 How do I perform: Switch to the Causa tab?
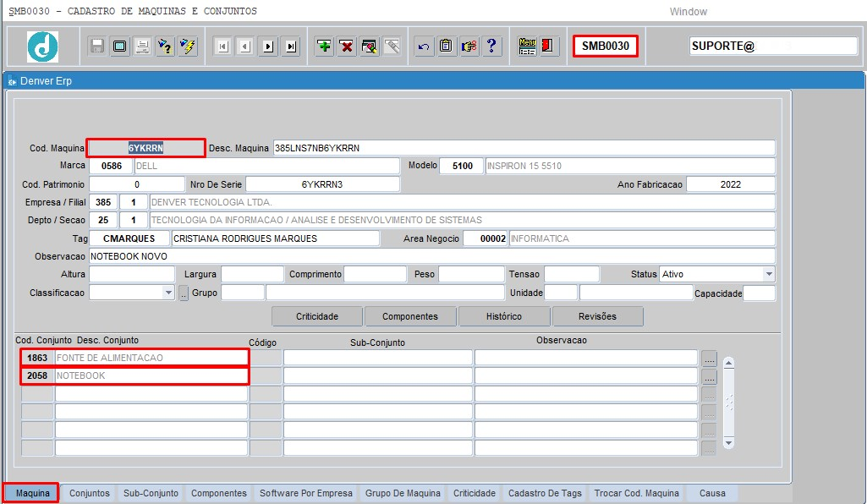click(712, 493)
